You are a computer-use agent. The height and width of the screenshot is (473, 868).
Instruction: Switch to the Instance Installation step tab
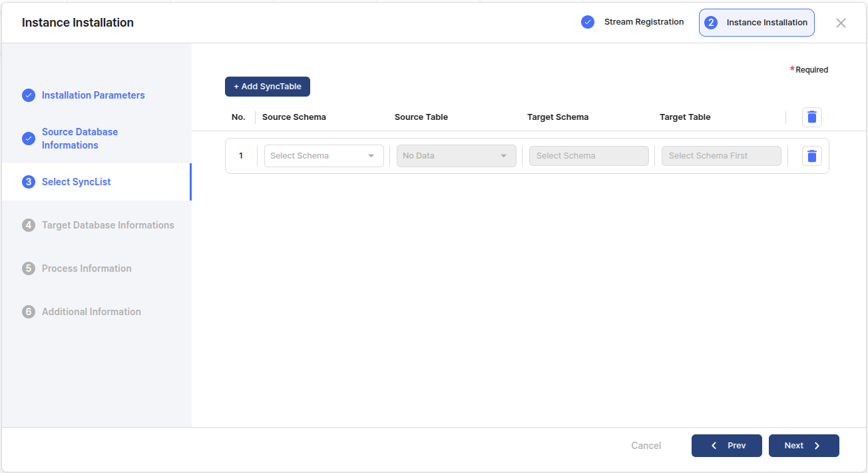point(757,23)
